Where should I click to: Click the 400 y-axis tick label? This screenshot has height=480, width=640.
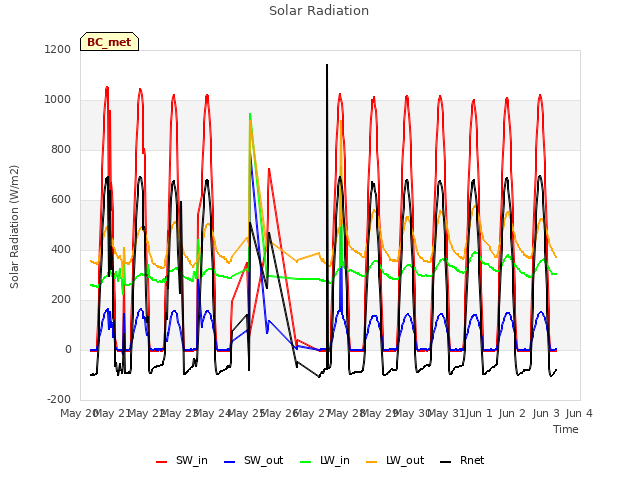click(x=61, y=250)
